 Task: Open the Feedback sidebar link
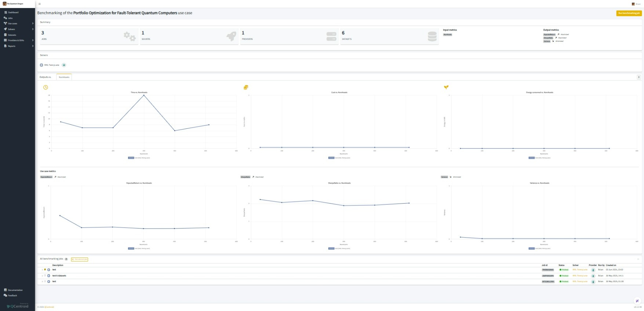[10, 295]
